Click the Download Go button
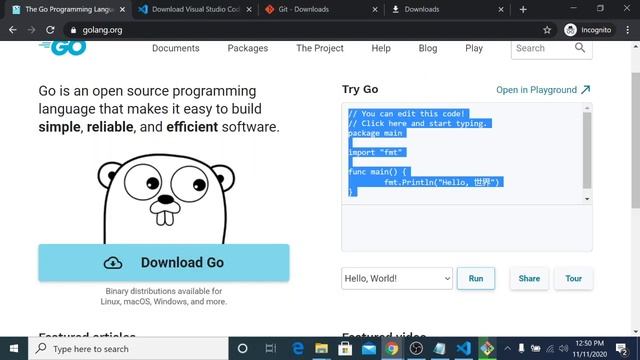Screen dimensions: 640x360 coord(164,262)
